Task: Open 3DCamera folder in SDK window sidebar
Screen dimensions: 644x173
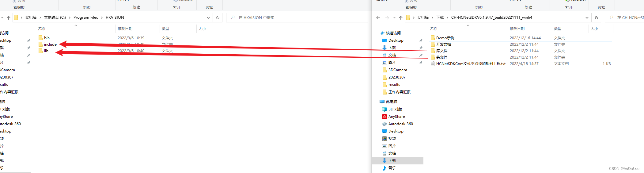Action: pos(398,70)
